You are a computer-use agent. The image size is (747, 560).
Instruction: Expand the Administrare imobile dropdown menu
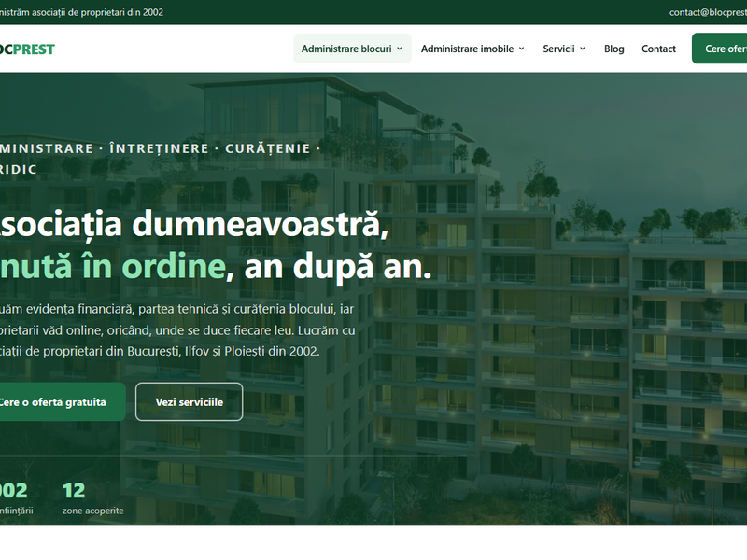tap(472, 49)
